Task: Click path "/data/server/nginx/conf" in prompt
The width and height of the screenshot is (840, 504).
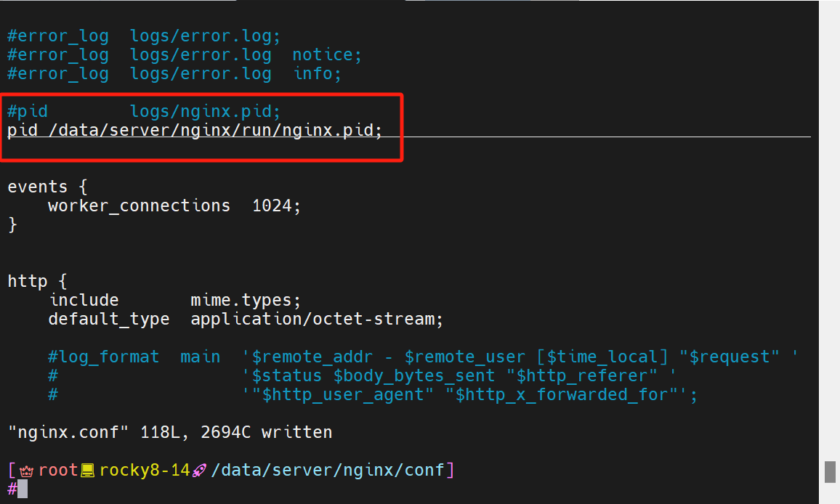Action: coord(328,471)
